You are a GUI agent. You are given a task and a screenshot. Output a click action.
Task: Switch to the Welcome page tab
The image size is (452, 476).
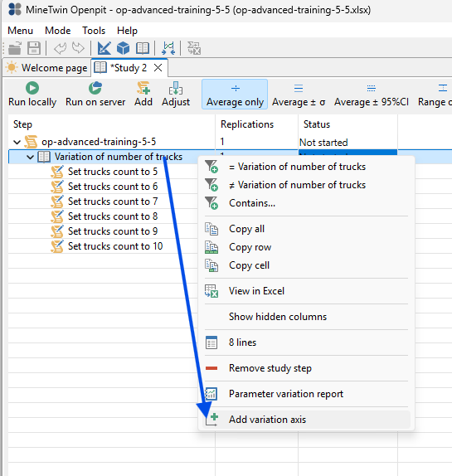pyautogui.click(x=46, y=68)
